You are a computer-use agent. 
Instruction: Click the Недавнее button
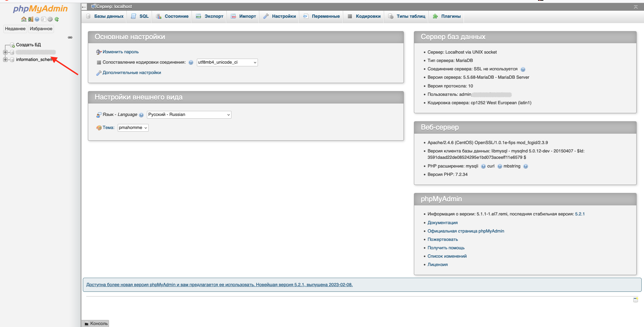point(15,29)
